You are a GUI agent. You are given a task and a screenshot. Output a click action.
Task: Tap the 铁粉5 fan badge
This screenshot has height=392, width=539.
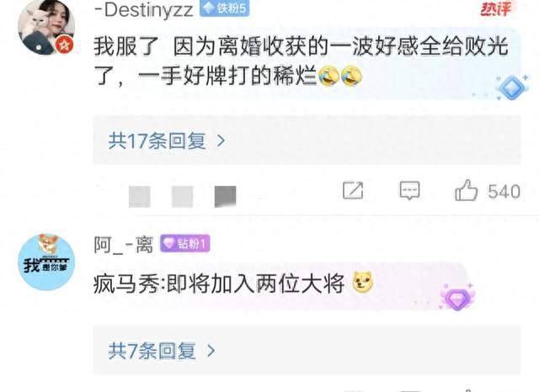pos(225,8)
